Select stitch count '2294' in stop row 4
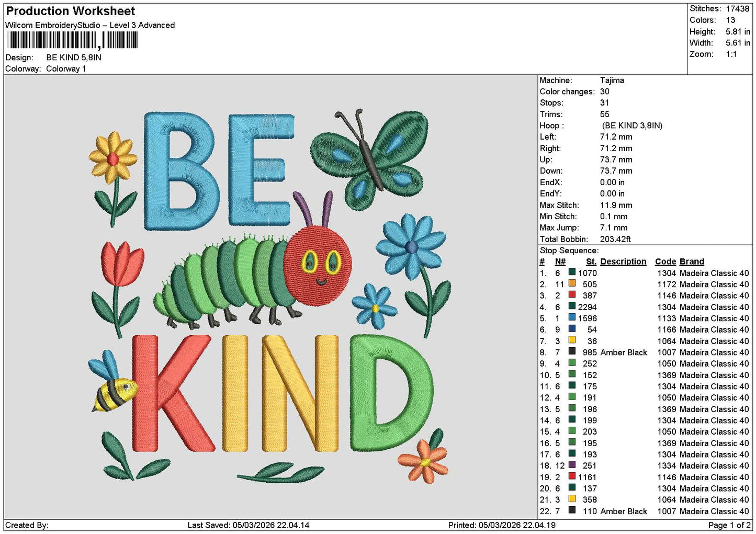756x534 pixels. tap(588, 307)
